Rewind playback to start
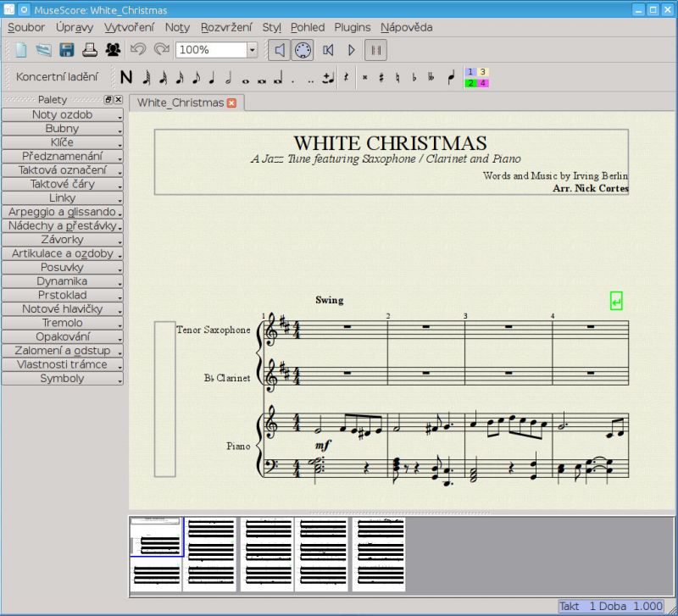The height and width of the screenshot is (616, 678). coord(328,50)
